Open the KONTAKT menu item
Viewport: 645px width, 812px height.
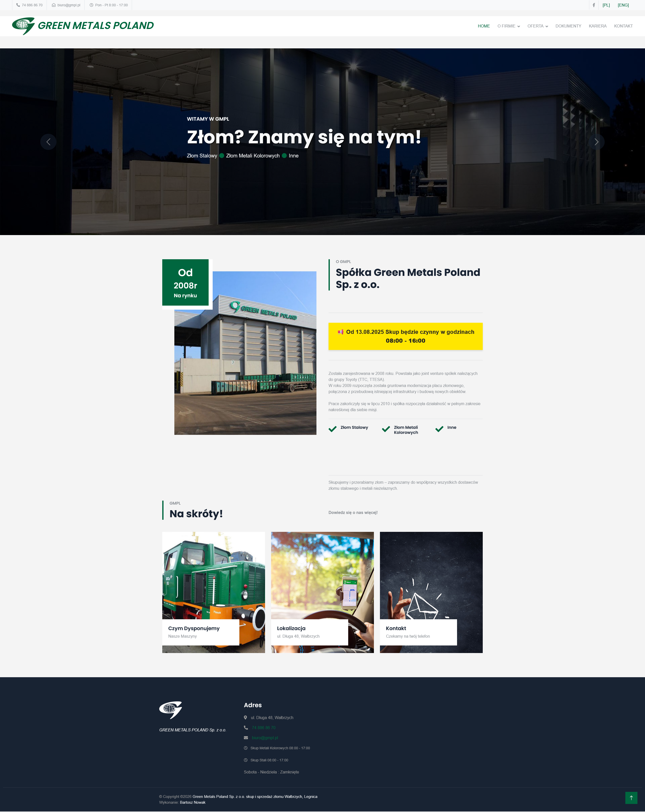[623, 26]
